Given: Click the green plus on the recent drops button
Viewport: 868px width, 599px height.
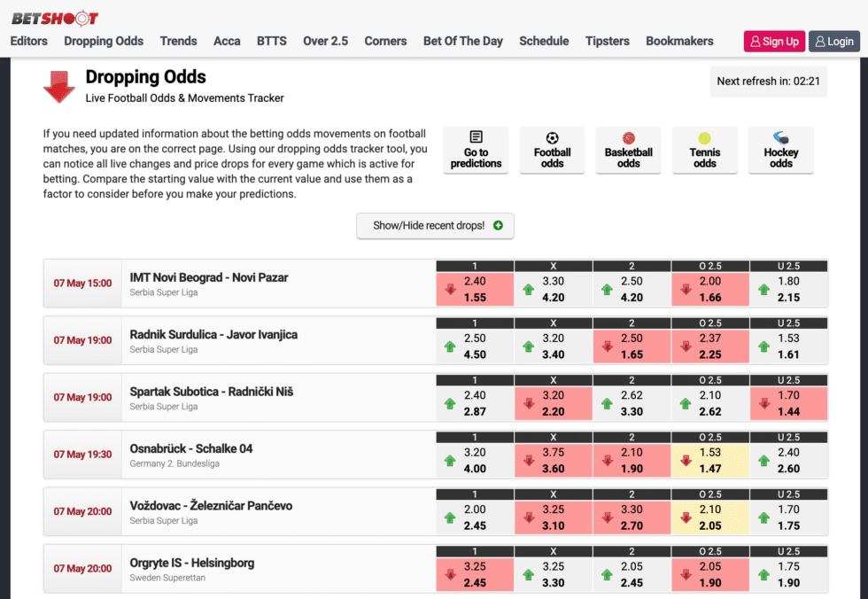Looking at the screenshot, I should click(498, 226).
